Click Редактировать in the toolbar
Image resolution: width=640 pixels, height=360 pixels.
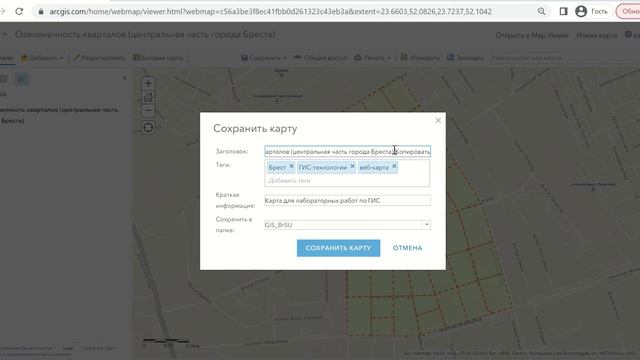tap(99, 58)
